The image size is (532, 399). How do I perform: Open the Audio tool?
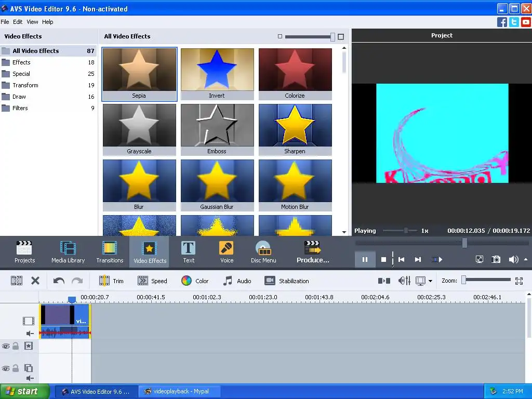pyautogui.click(x=237, y=281)
